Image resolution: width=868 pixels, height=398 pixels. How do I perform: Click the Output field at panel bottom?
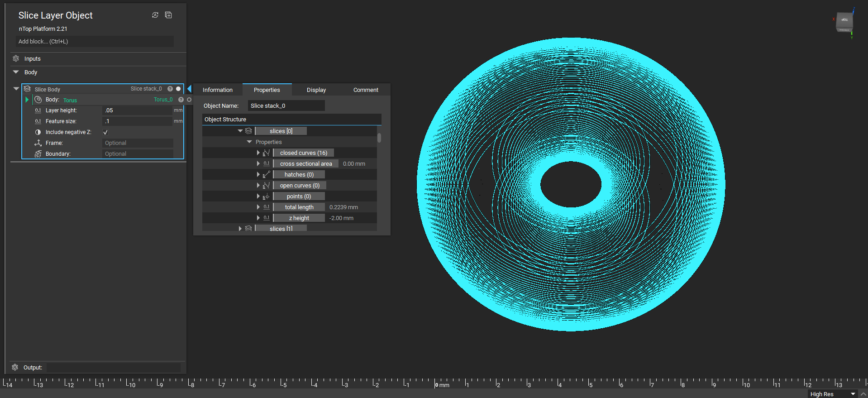(114, 368)
